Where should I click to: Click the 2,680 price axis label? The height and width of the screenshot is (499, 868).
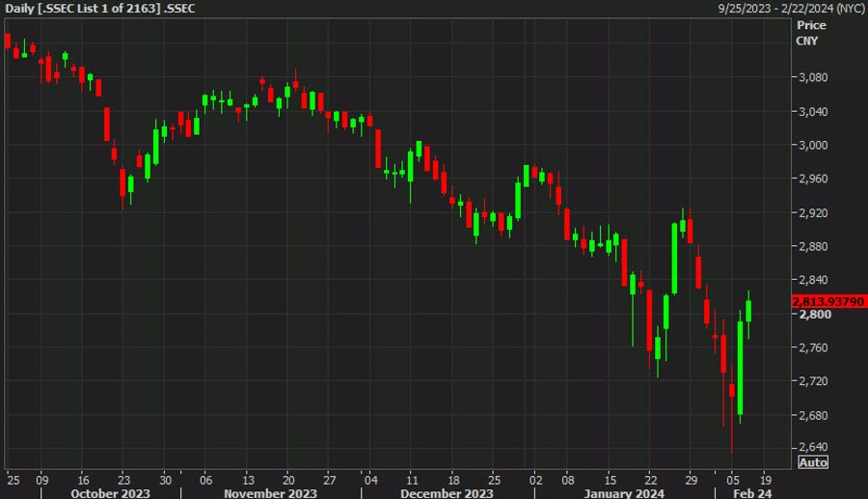click(813, 415)
